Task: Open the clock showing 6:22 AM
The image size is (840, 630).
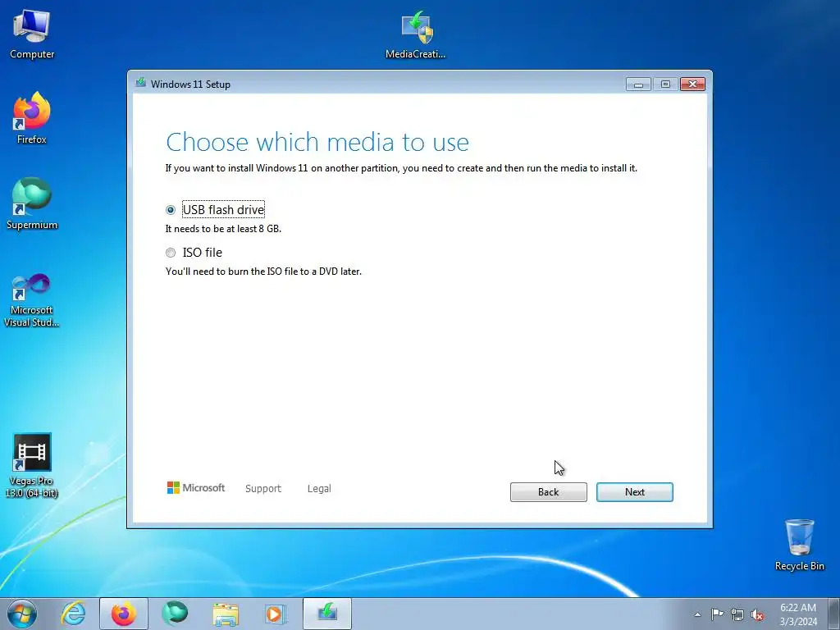Action: tap(798, 614)
